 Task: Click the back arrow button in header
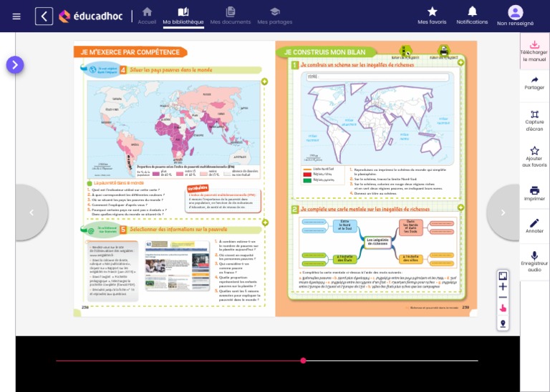(44, 16)
